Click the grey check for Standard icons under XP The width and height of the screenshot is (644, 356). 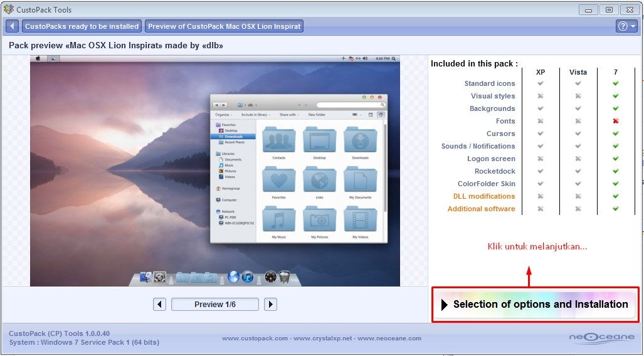click(x=541, y=83)
